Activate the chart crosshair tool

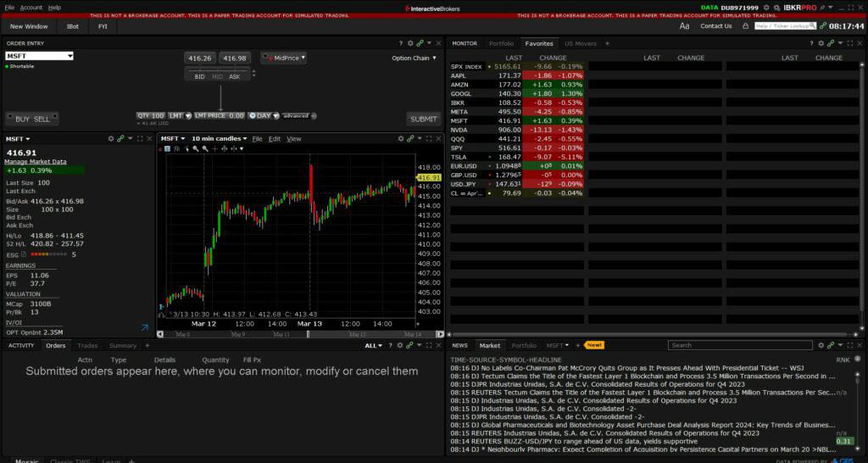(x=214, y=148)
